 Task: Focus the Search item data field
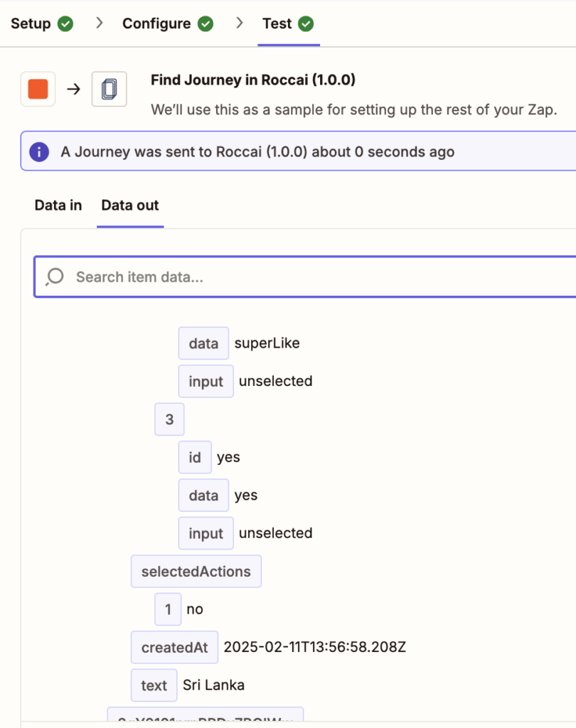click(x=305, y=277)
